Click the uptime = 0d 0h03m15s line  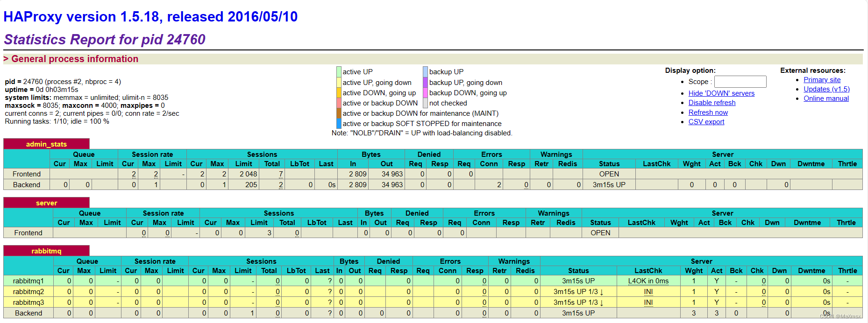click(x=42, y=90)
